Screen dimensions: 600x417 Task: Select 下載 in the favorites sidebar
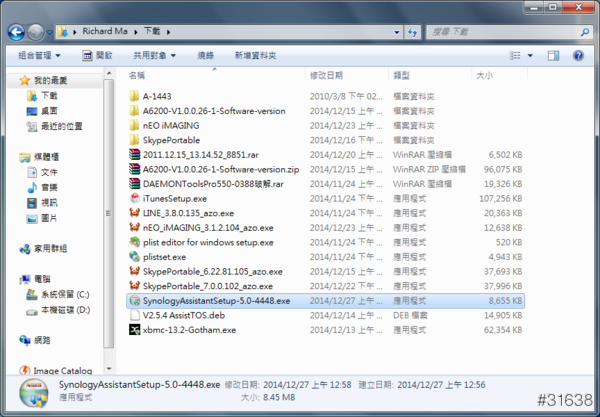point(49,96)
